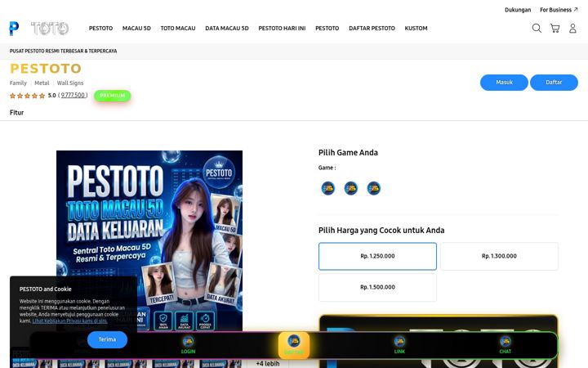This screenshot has width=588, height=368.
Task: Click the Family category tag
Action: 18,83
